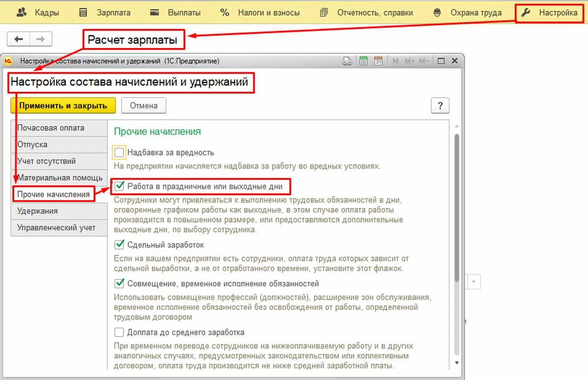Viewport: 588px width, 380px height.
Task: Click the Отмена button
Action: coord(144,105)
